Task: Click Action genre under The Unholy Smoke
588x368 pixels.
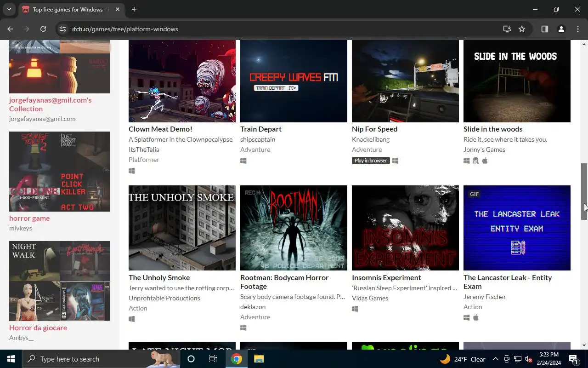Action: (138, 308)
